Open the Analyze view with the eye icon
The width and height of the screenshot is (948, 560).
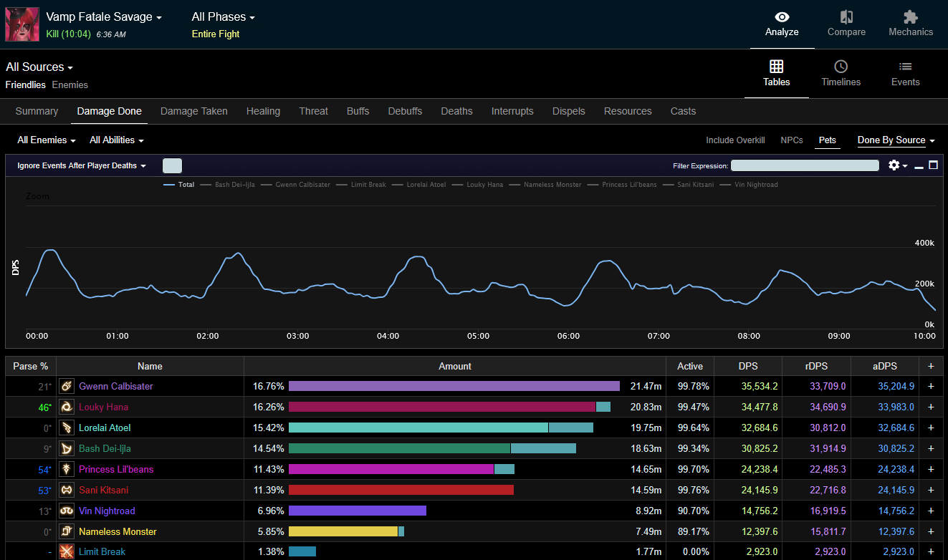tap(782, 24)
